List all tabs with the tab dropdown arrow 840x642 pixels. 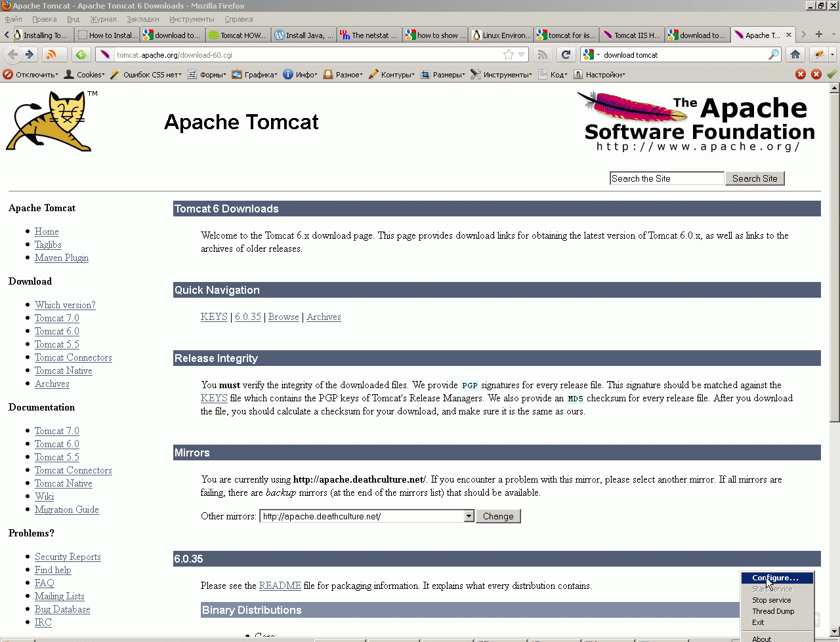833,35
